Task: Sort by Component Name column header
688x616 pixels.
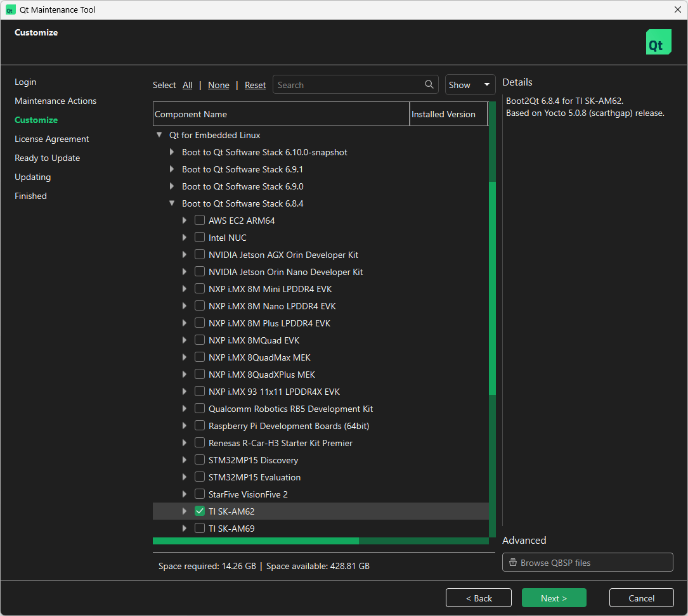Action: (x=281, y=114)
